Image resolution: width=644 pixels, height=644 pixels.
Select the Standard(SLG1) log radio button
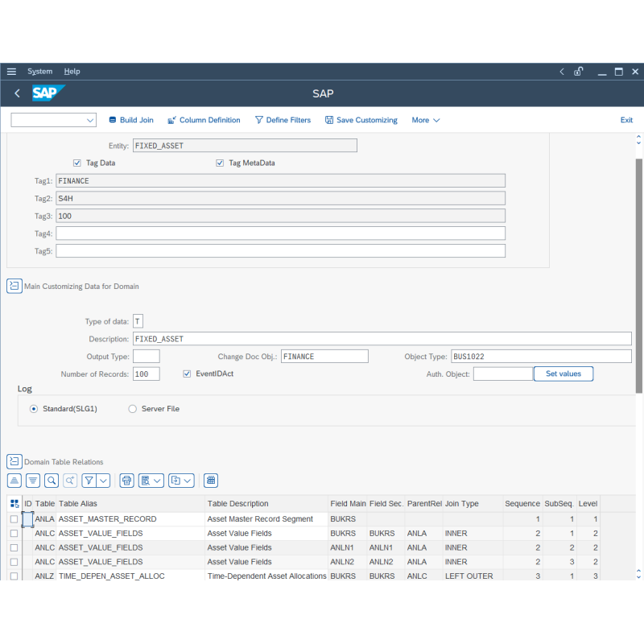click(x=34, y=409)
